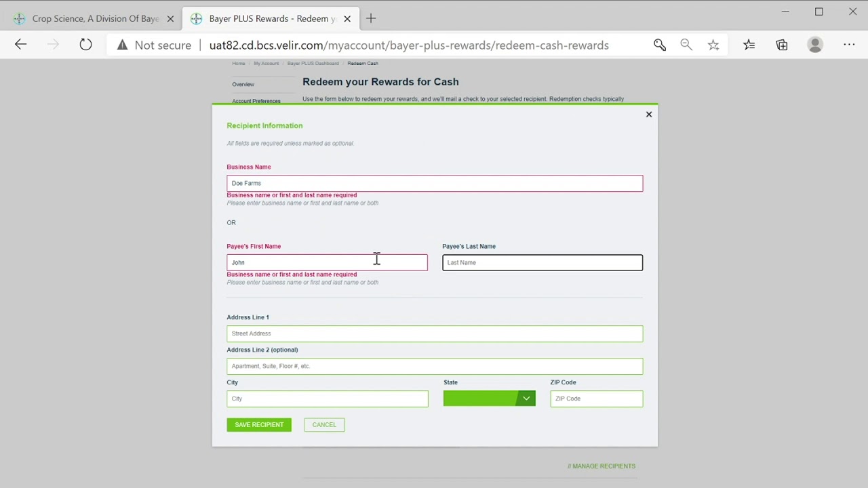Open the My Account breadcrumb link
Viewport: 868px width, 488px height.
266,64
